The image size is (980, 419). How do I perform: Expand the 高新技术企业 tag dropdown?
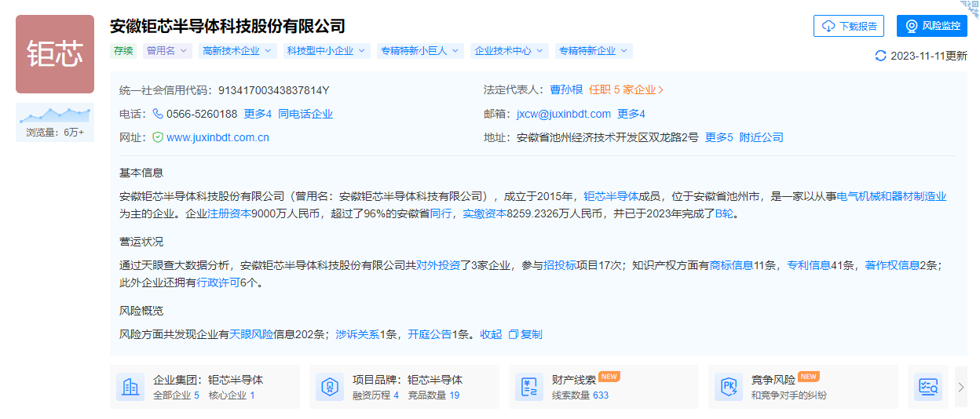236,51
